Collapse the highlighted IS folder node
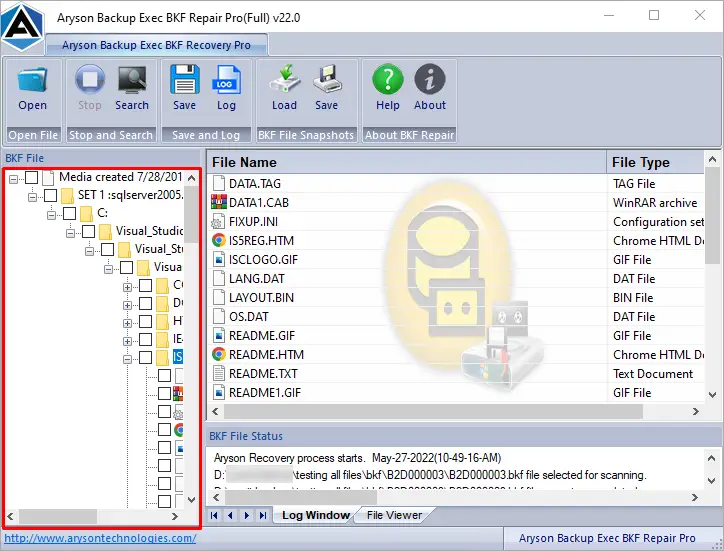Image resolution: width=724 pixels, height=551 pixels. click(127, 359)
